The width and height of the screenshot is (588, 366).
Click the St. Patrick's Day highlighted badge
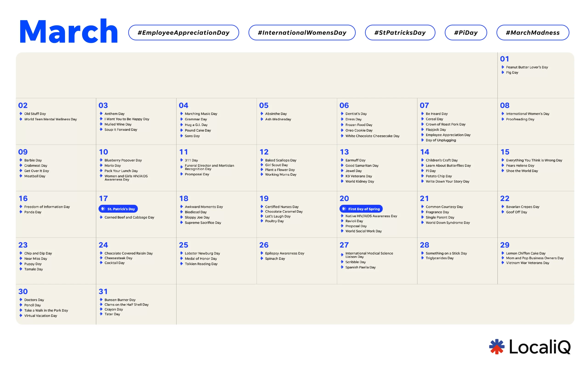(x=118, y=209)
